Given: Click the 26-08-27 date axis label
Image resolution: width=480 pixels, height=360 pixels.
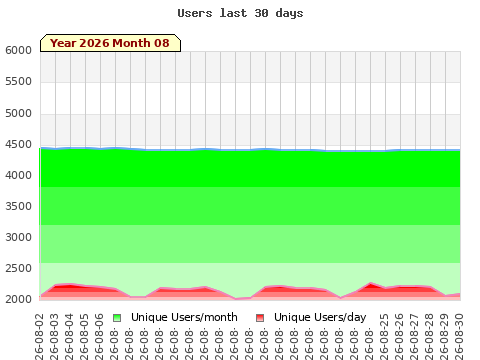Looking at the screenshot, I should point(414,337).
